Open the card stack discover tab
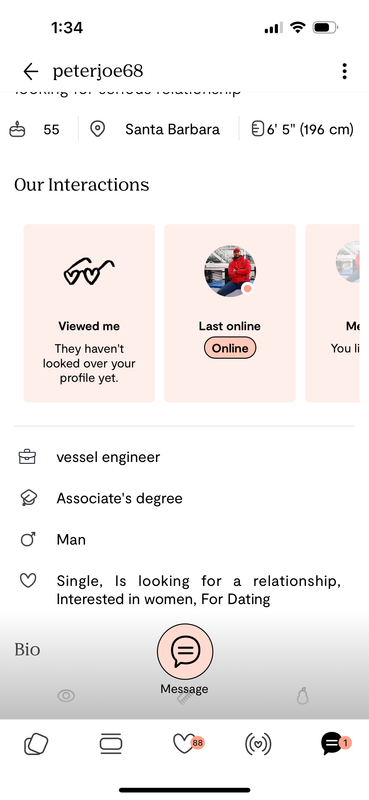369x800 pixels. pyautogui.click(x=36, y=744)
